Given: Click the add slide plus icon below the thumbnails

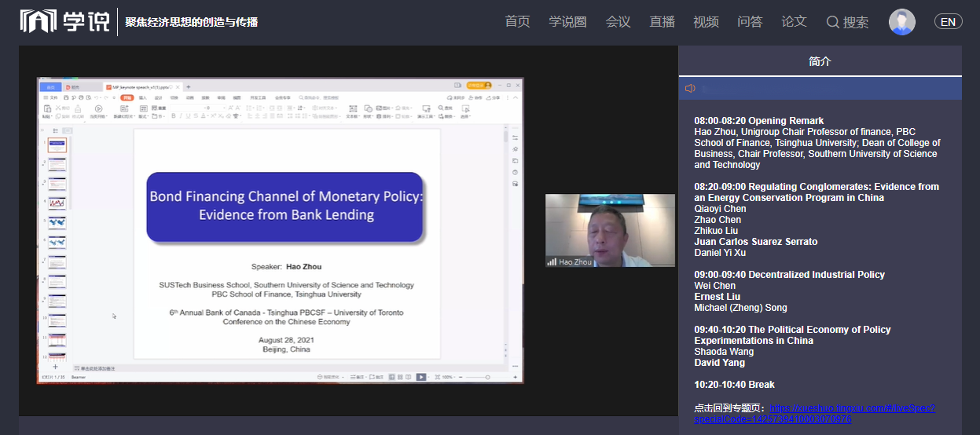Looking at the screenshot, I should point(55,367).
